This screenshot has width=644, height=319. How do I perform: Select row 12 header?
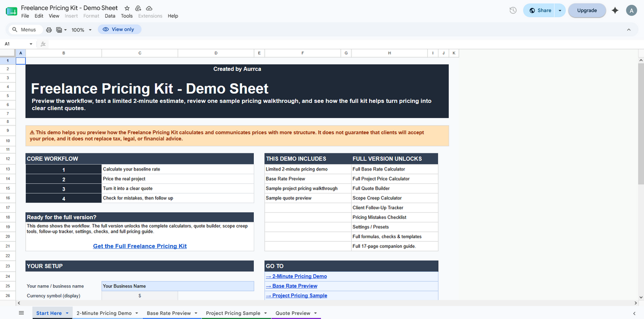8,159
